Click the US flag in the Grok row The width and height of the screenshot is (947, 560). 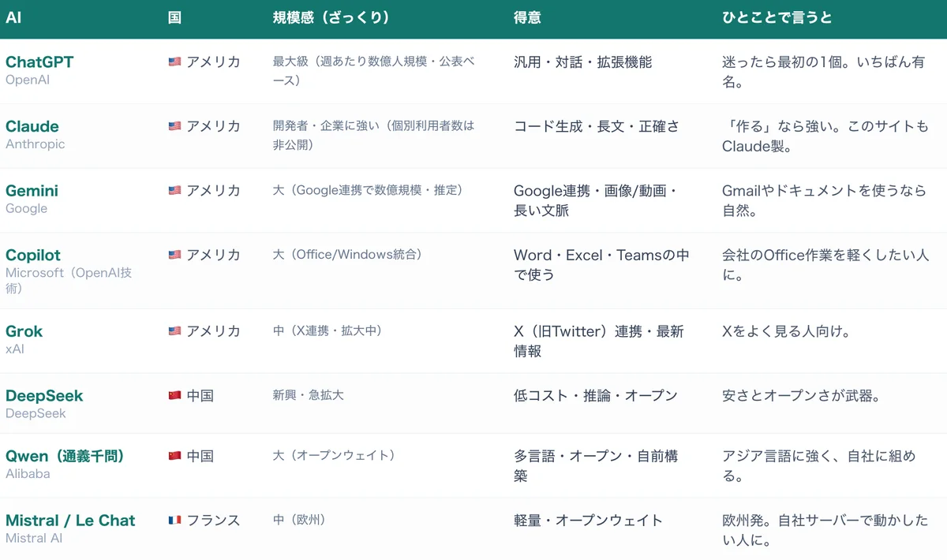pos(174,331)
